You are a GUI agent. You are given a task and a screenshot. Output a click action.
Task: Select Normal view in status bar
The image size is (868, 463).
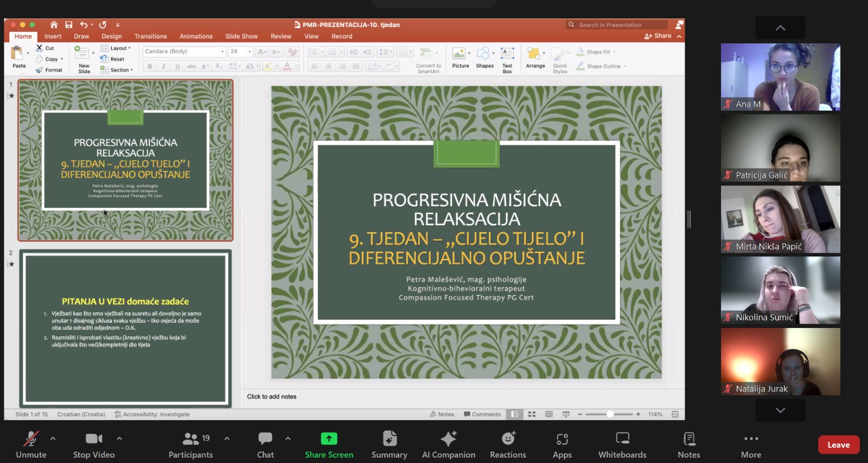515,414
